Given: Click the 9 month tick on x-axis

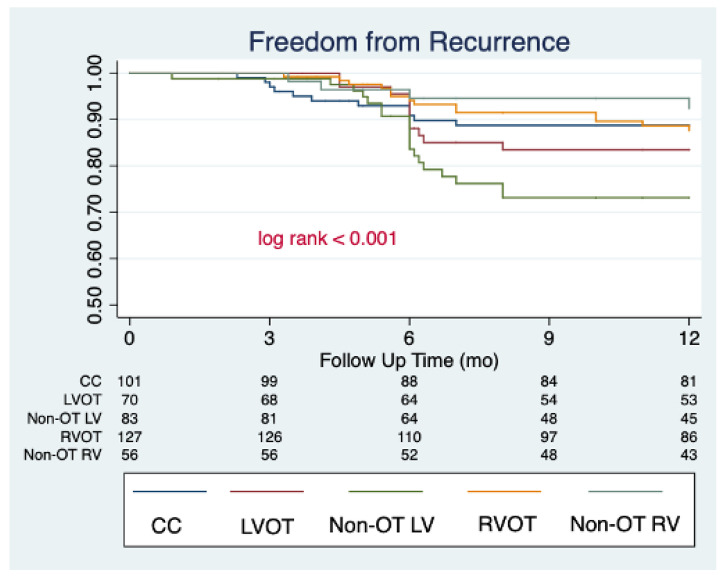Looking at the screenshot, I should pyautogui.click(x=548, y=338).
